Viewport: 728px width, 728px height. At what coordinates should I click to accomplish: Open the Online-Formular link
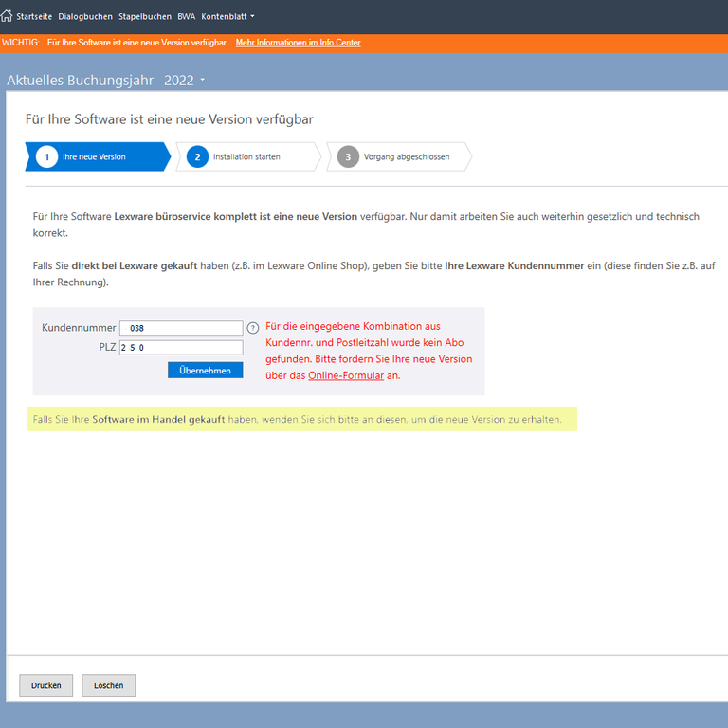click(x=346, y=375)
